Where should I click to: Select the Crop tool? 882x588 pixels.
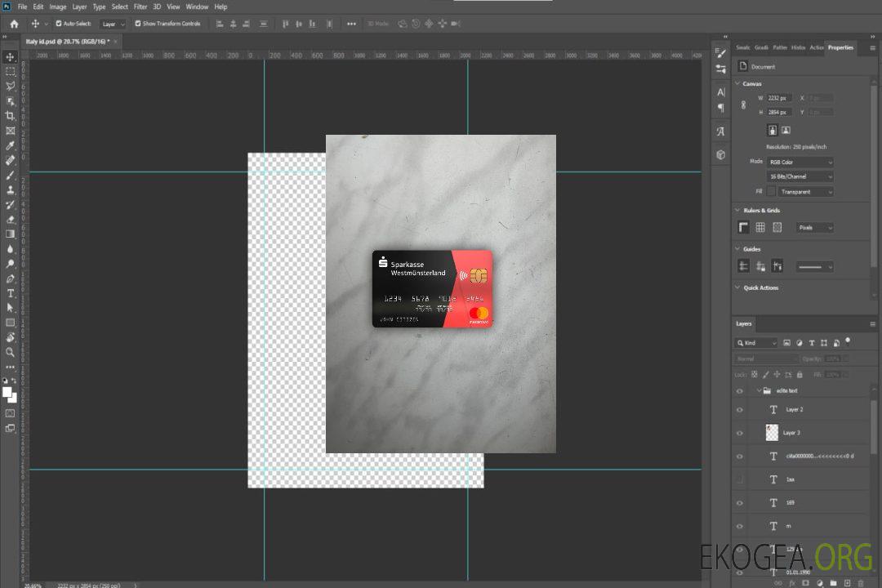click(x=10, y=116)
